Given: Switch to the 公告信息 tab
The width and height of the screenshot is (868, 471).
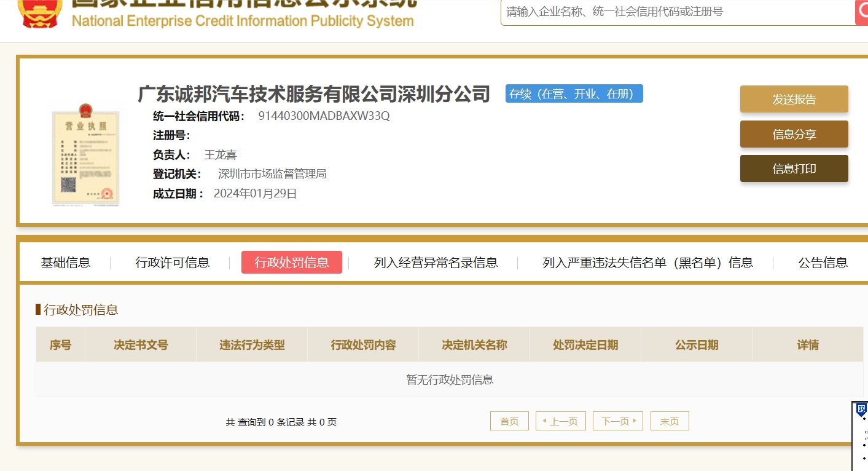Looking at the screenshot, I should [823, 263].
